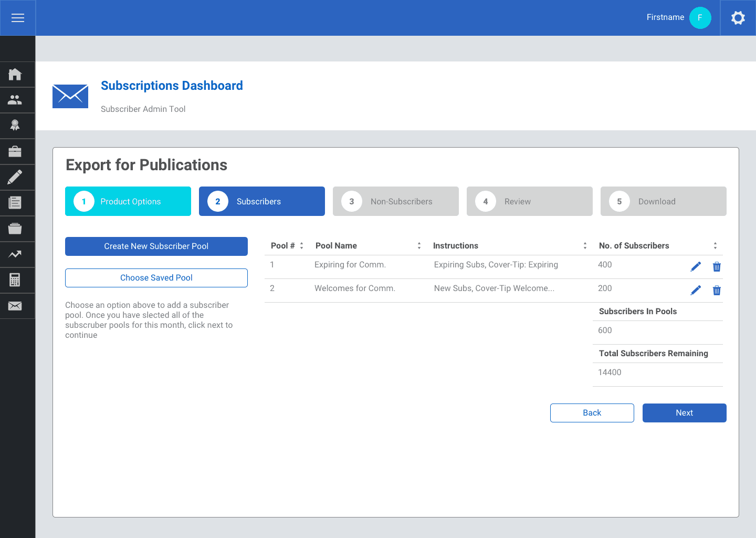Open the trending chart sidebar icon
The height and width of the screenshot is (538, 756).
click(x=15, y=254)
